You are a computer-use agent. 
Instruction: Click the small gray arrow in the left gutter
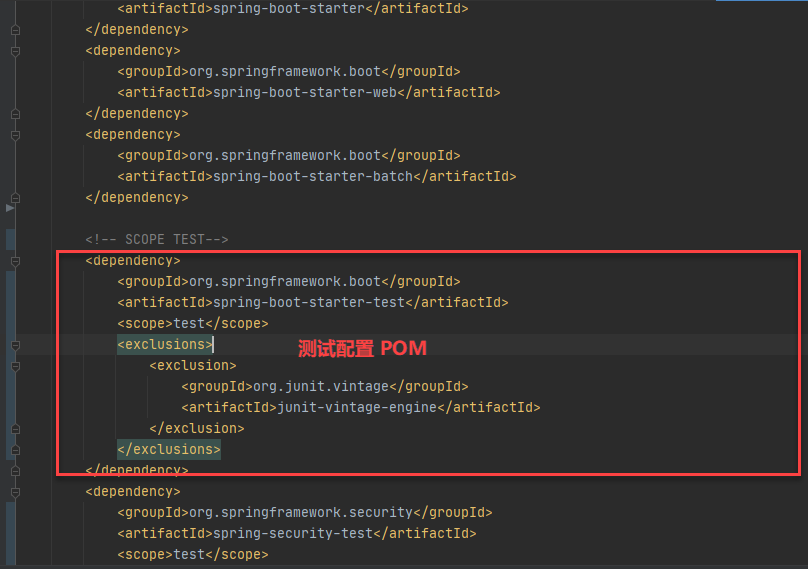[x=10, y=208]
